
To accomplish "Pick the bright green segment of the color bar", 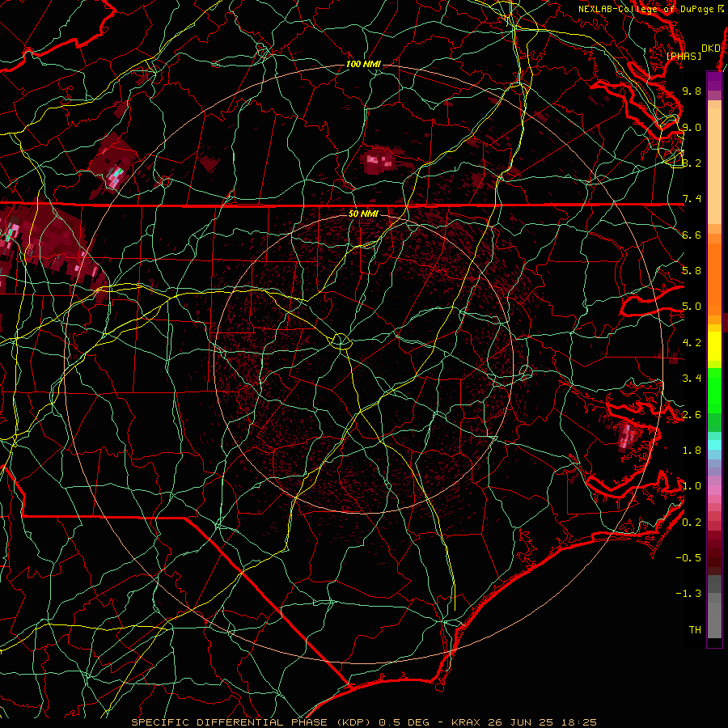I will click(x=714, y=390).
